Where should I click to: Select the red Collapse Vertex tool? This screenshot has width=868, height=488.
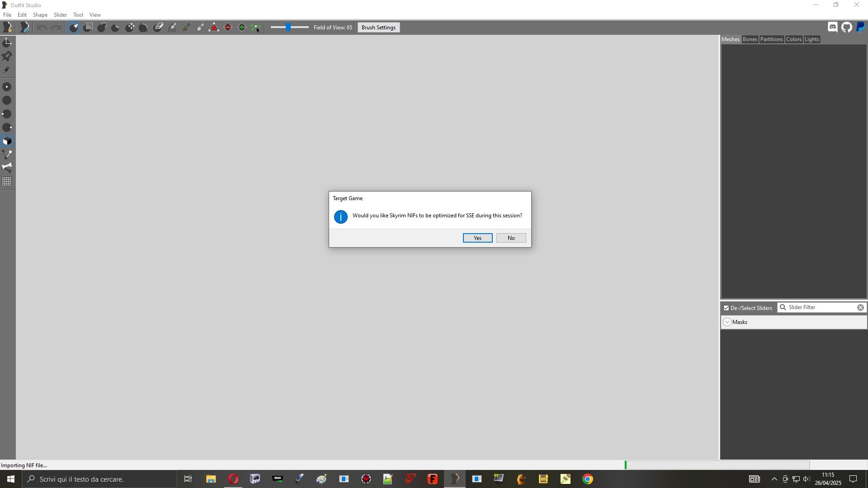[214, 28]
